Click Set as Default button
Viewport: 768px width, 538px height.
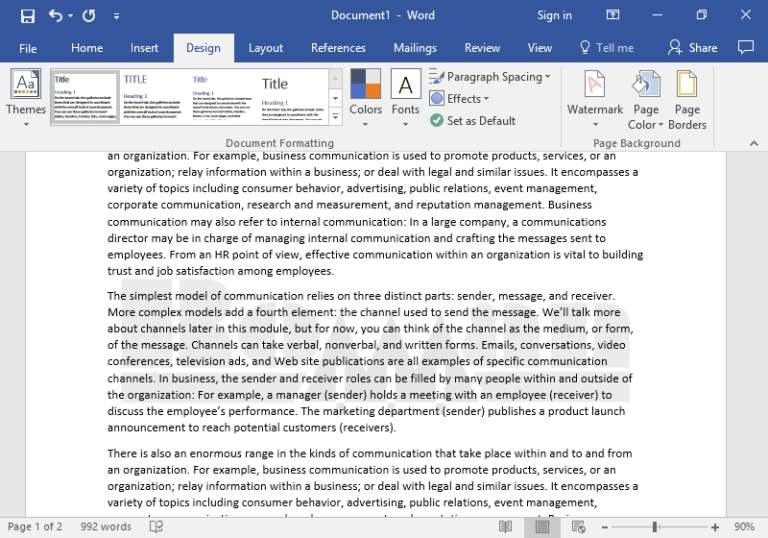coord(473,121)
